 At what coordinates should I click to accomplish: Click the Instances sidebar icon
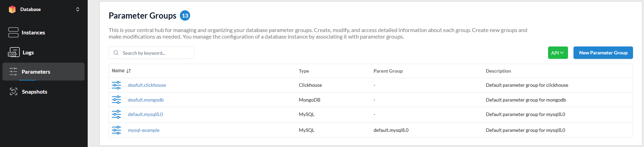pos(13,32)
